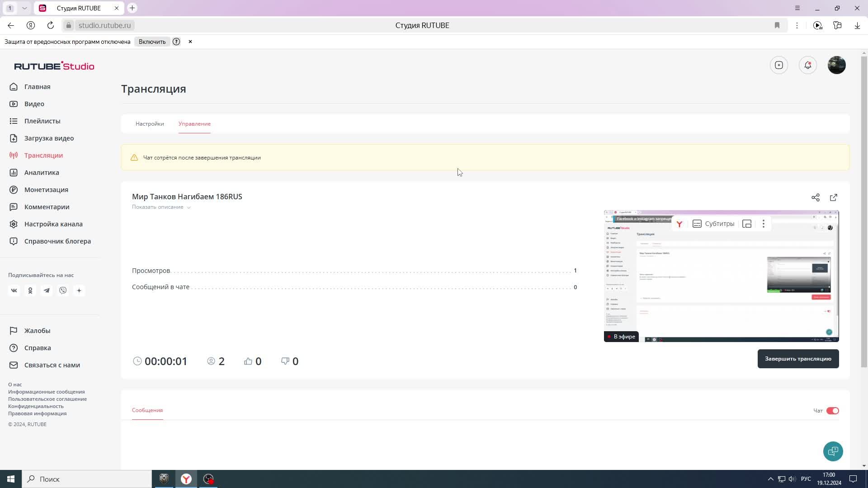The height and width of the screenshot is (488, 868).
Task: Open the OBS taskbar icon
Action: tap(208, 479)
